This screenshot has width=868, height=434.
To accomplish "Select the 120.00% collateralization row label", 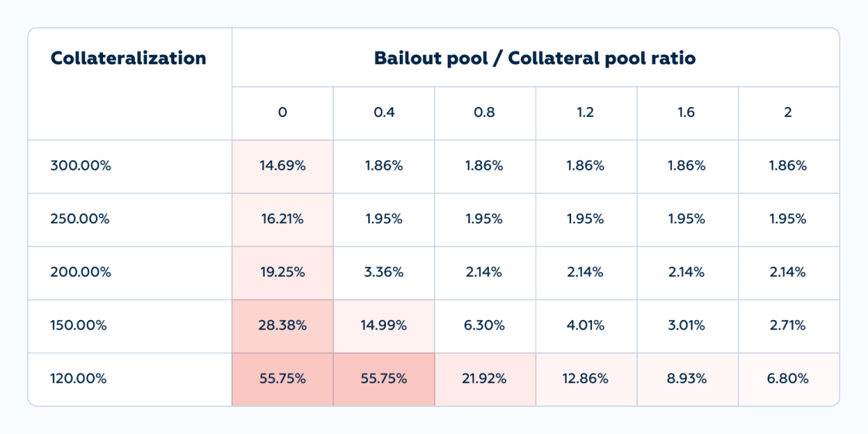I will pos(80,379).
